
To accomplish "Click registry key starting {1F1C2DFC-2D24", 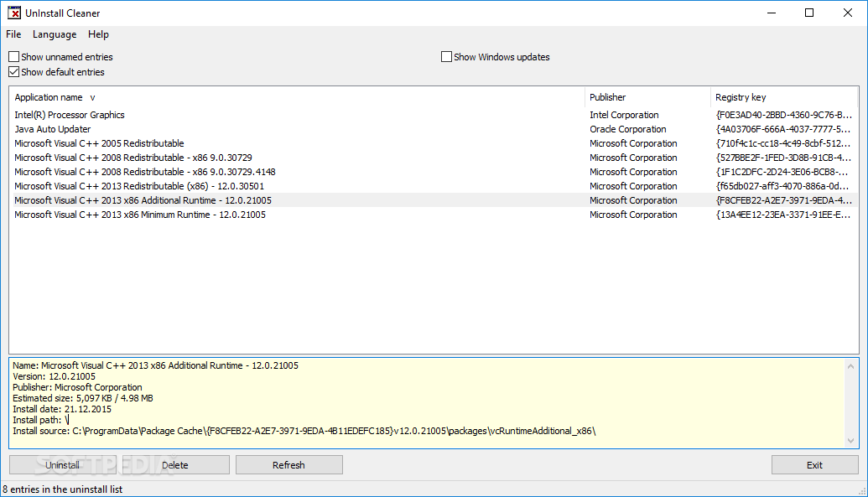I will coord(782,172).
